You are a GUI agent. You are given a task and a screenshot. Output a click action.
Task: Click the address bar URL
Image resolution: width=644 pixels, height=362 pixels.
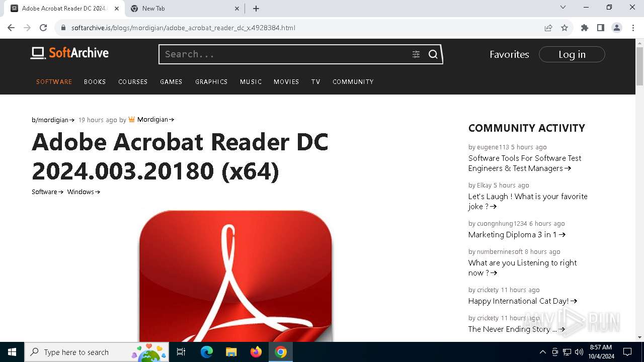(183, 28)
